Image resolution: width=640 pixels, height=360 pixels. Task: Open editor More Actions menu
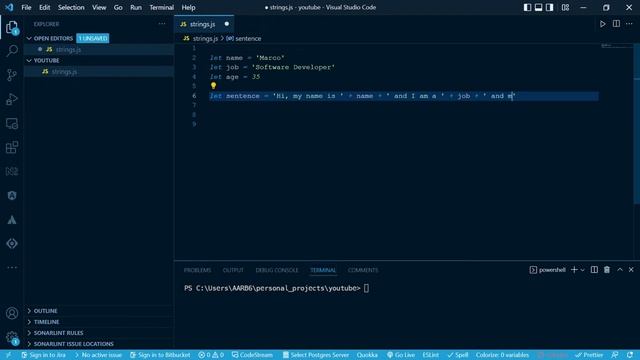pos(629,24)
